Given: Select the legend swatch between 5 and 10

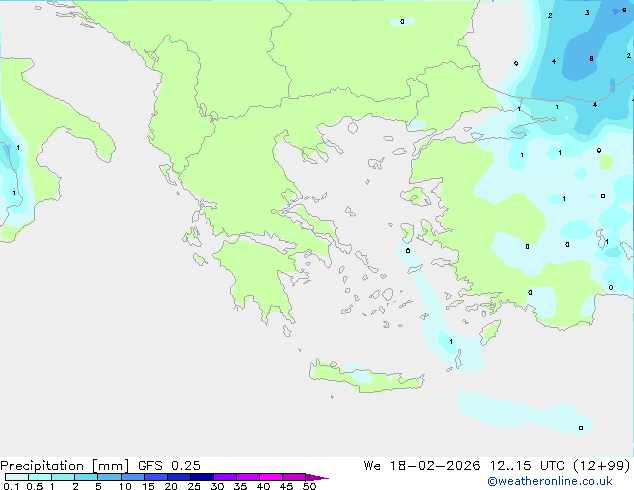Looking at the screenshot, I should point(109,477).
